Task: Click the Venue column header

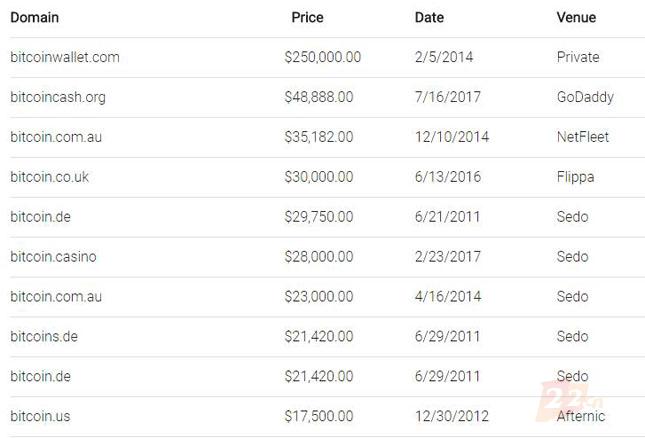Action: point(576,17)
